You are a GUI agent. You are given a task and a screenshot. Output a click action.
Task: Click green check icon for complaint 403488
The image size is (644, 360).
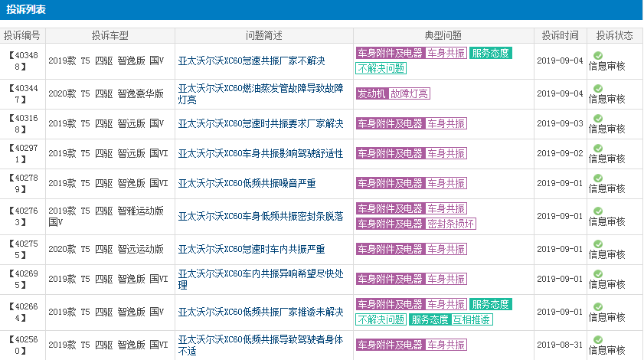pos(598,55)
